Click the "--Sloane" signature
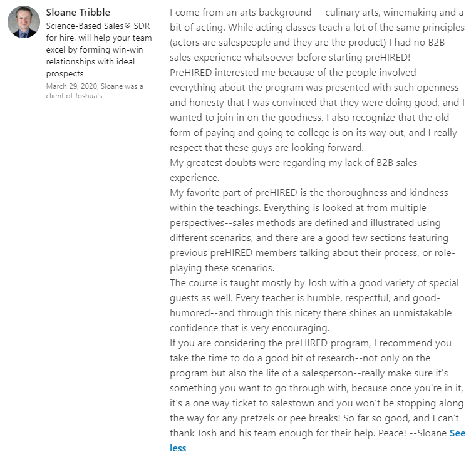 coord(427,433)
